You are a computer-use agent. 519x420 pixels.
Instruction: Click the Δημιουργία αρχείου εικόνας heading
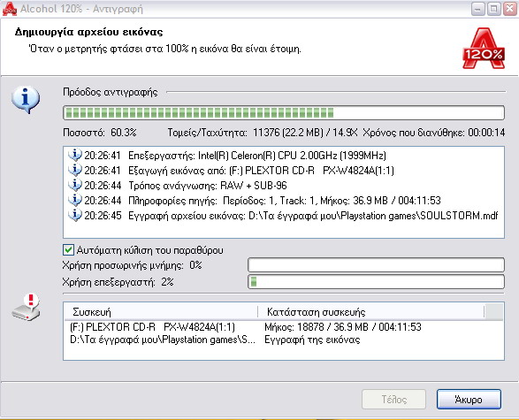click(x=88, y=32)
